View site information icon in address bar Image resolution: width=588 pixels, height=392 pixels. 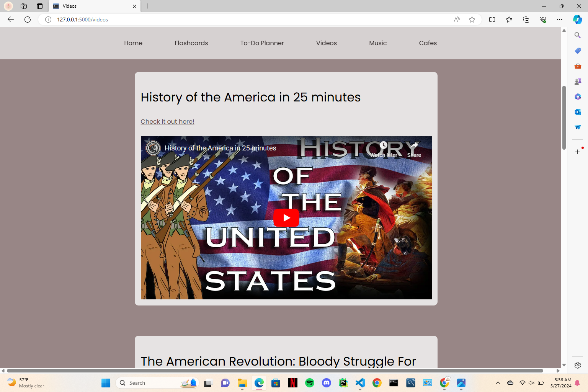click(48, 20)
